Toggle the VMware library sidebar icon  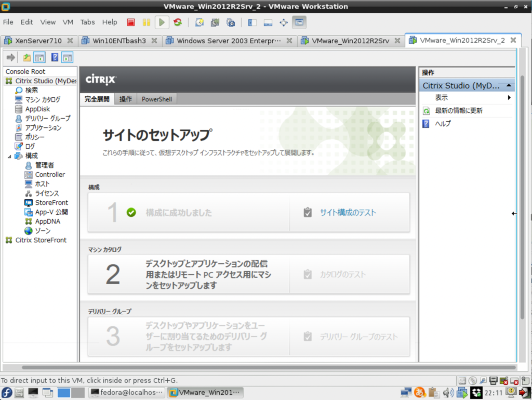252,22
